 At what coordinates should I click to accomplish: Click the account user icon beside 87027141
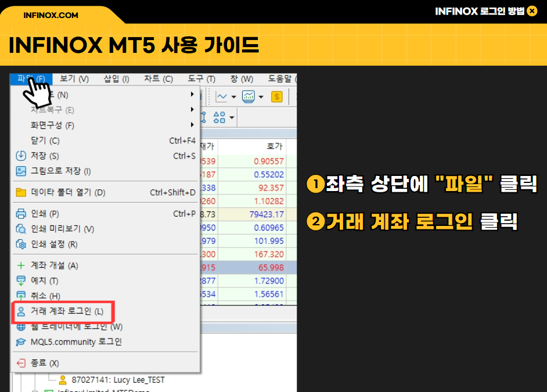point(63,379)
